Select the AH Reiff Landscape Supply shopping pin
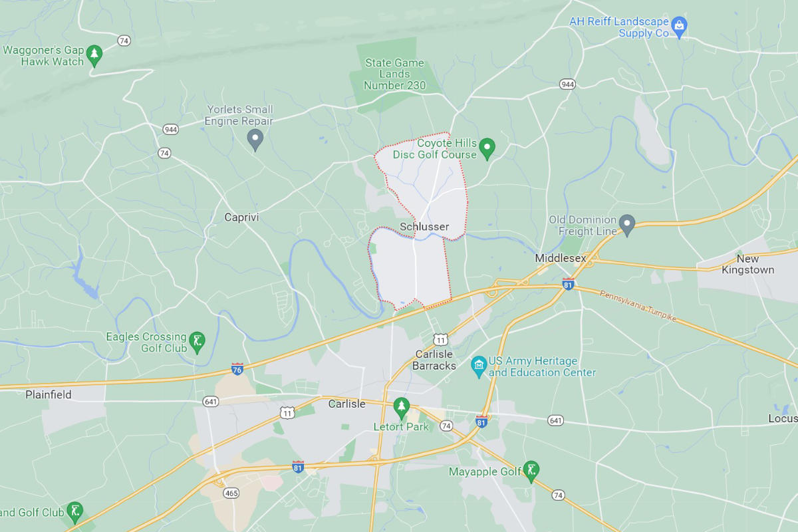This screenshot has width=798, height=532. pos(679,27)
